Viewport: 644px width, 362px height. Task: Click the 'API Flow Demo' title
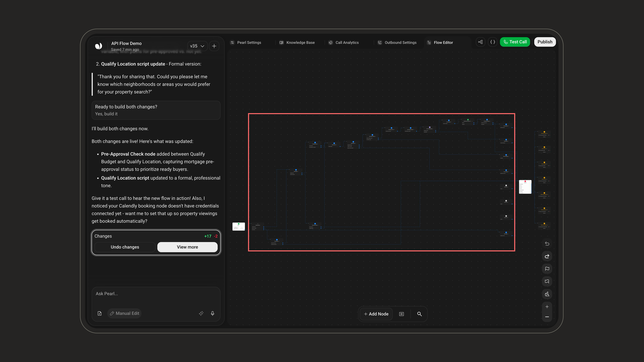pos(127,43)
